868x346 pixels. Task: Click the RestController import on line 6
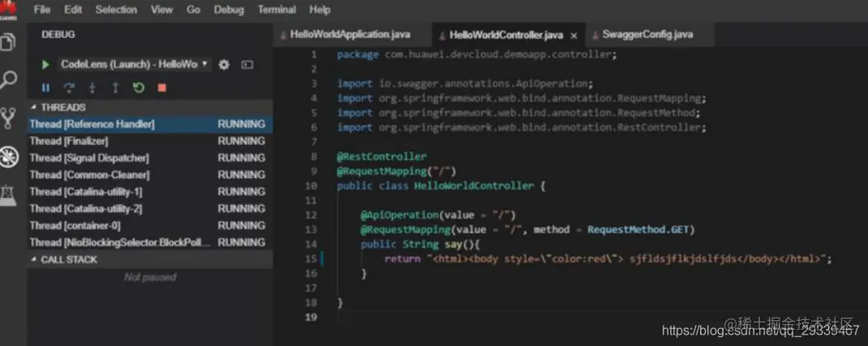coord(522,127)
